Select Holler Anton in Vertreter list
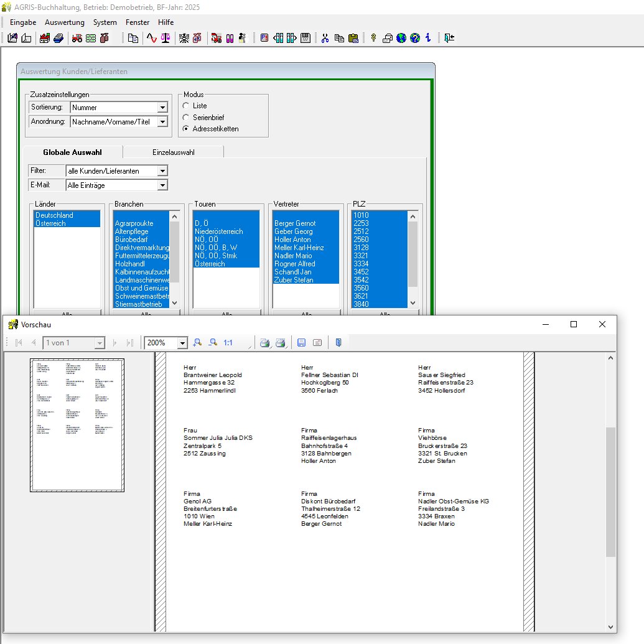Viewport: 644px width, 644px height. click(x=292, y=240)
